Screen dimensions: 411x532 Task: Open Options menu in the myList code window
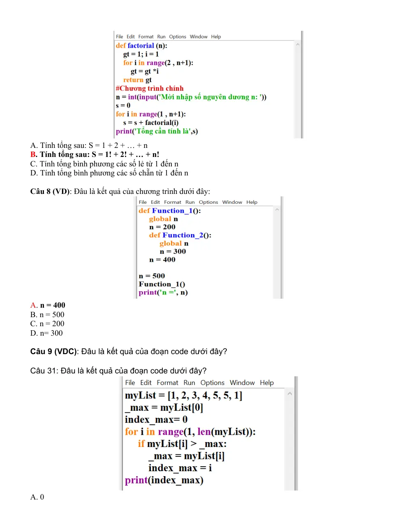pos(212,382)
